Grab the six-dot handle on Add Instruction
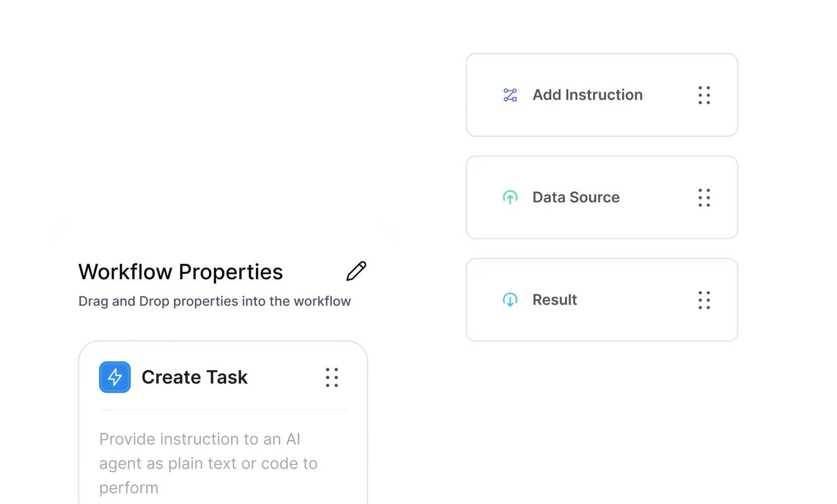 click(x=704, y=95)
